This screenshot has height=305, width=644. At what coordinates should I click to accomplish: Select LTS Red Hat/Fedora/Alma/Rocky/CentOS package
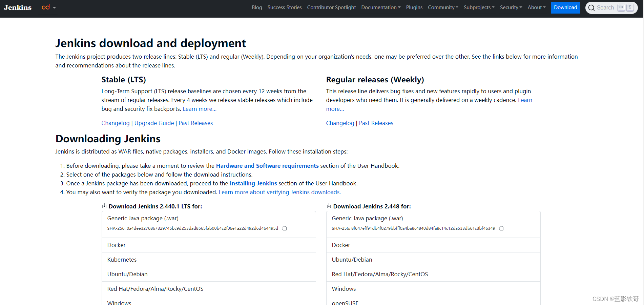(209, 289)
